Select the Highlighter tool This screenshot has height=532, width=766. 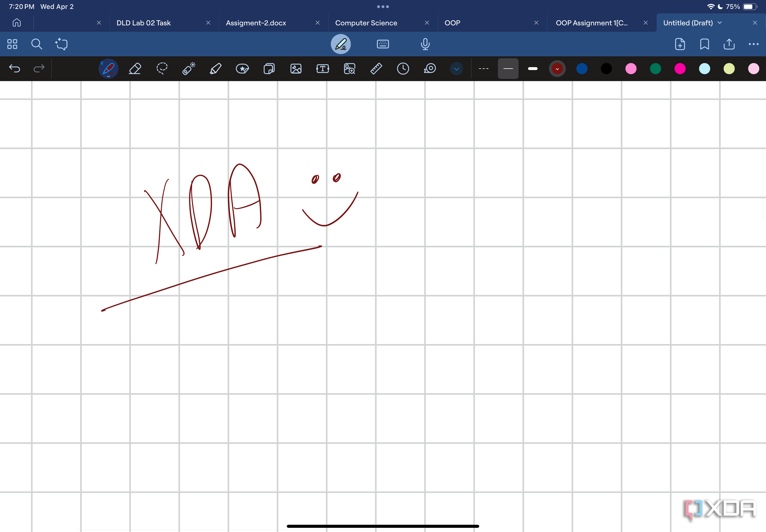215,69
